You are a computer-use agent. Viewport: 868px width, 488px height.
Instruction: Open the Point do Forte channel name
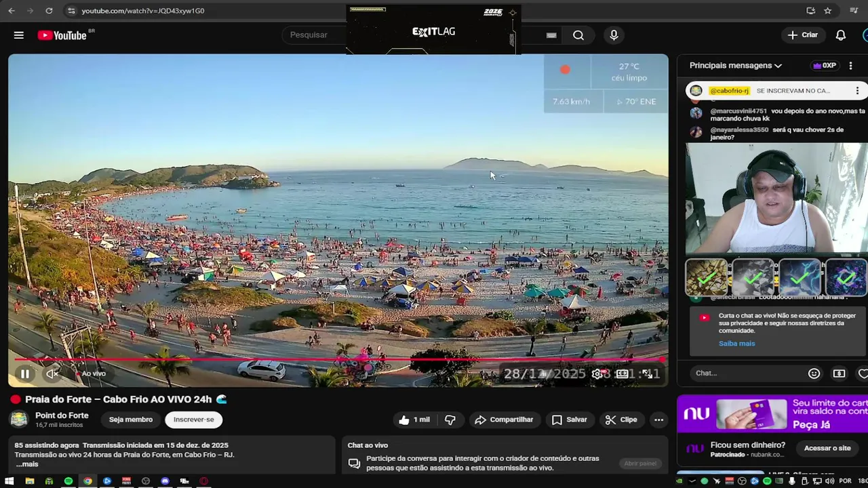point(62,415)
